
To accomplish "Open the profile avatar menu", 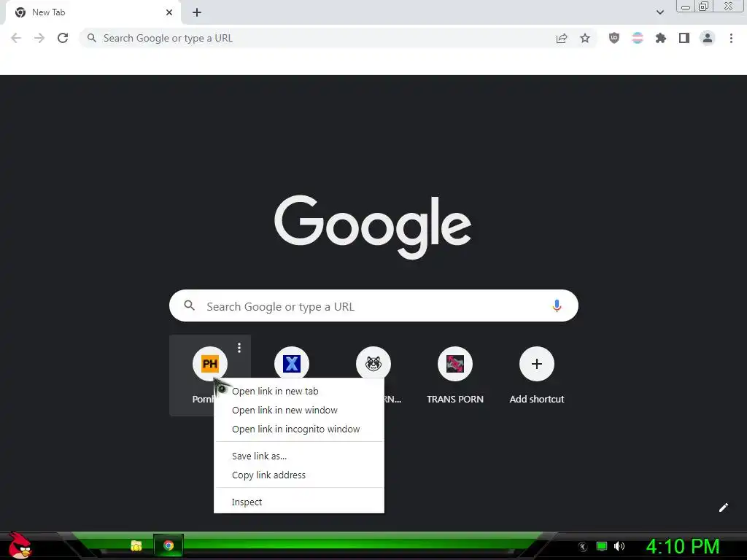I will [708, 38].
